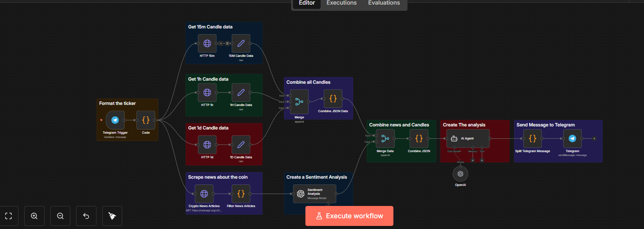Add a Tool sub-node to AI Agent
Image resolution: width=644 pixels, height=229 pixels.
pos(482,160)
